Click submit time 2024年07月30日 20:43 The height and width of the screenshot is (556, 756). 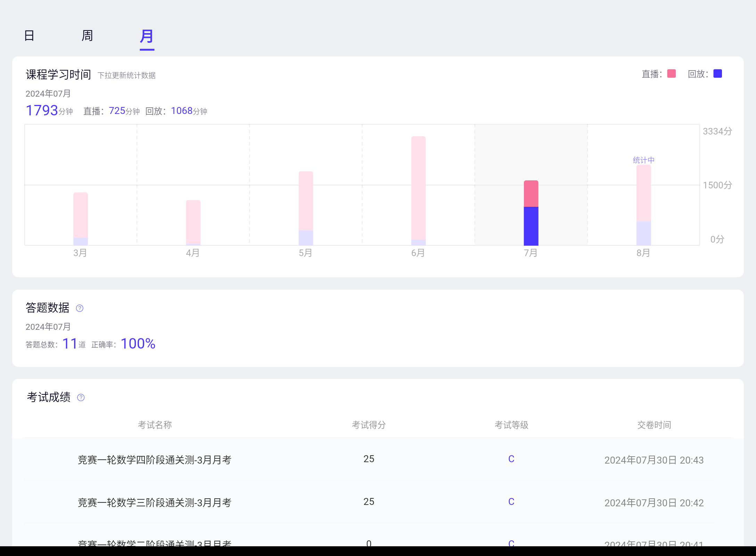pos(654,460)
